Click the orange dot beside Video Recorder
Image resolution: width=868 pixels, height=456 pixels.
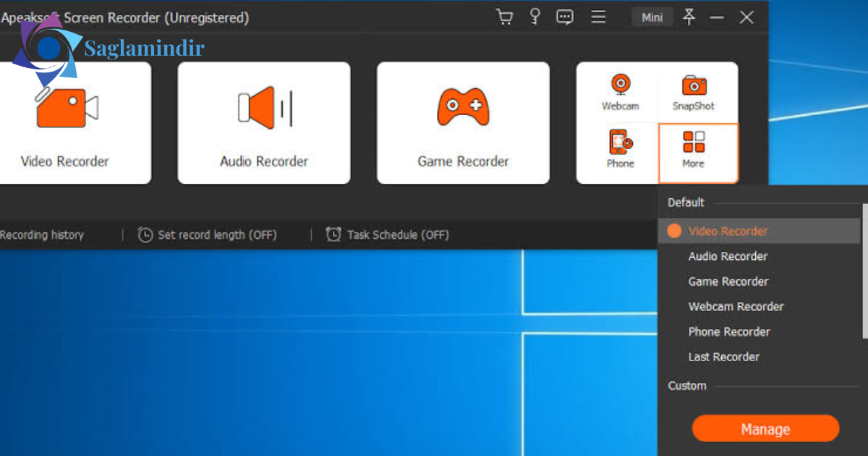pyautogui.click(x=674, y=231)
